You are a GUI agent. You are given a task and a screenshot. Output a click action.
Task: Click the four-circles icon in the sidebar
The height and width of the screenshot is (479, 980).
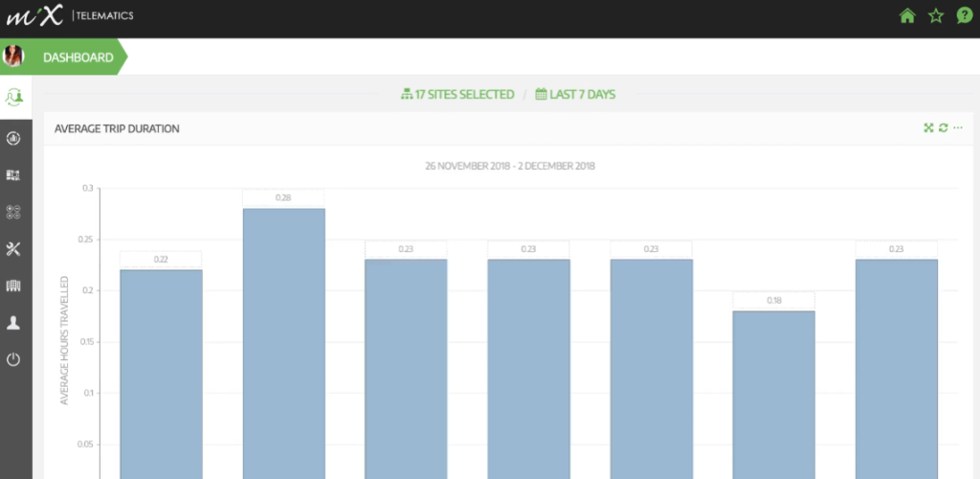[14, 212]
